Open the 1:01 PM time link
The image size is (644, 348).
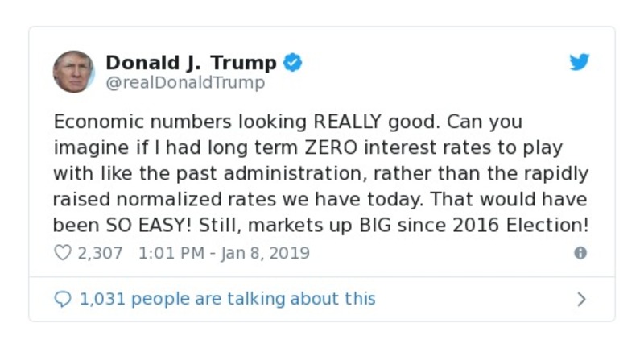pos(172,253)
